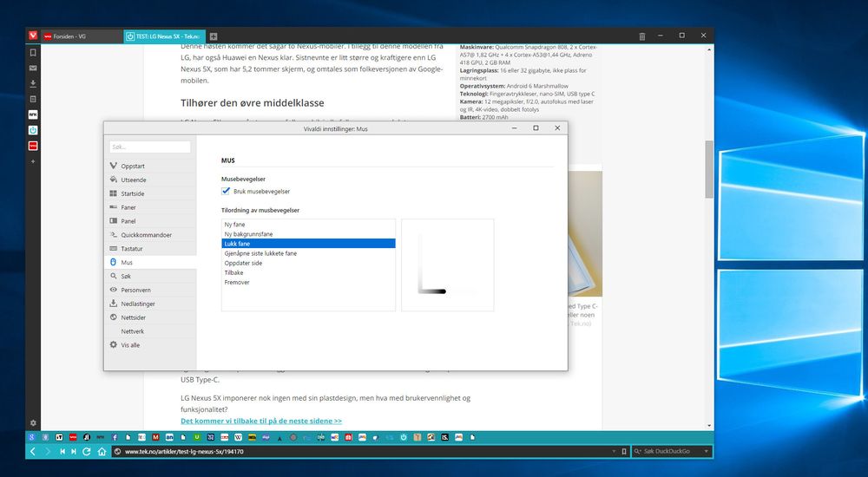Open the red VG web panel in sidebar

(33, 146)
